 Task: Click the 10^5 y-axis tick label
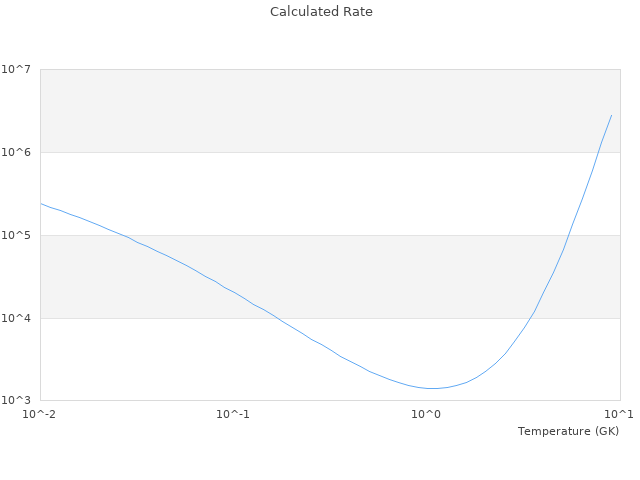(x=16, y=235)
